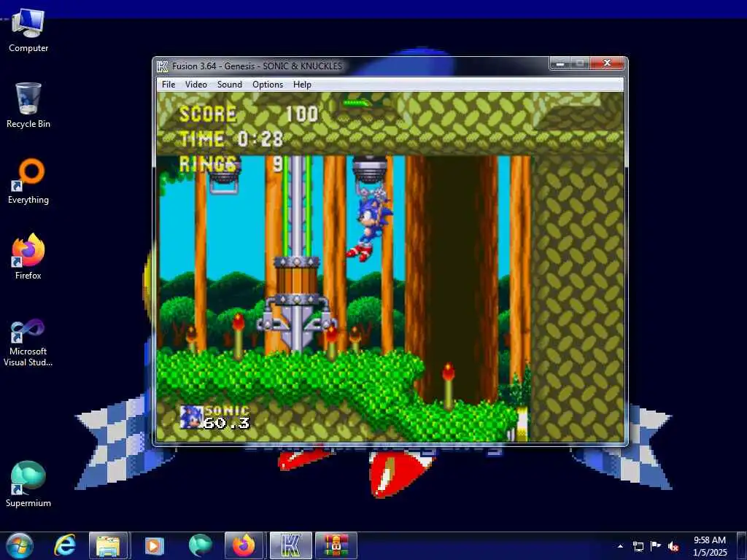Image resolution: width=747 pixels, height=560 pixels.
Task: Open the clock showing 9:58 AM
Action: click(x=710, y=546)
